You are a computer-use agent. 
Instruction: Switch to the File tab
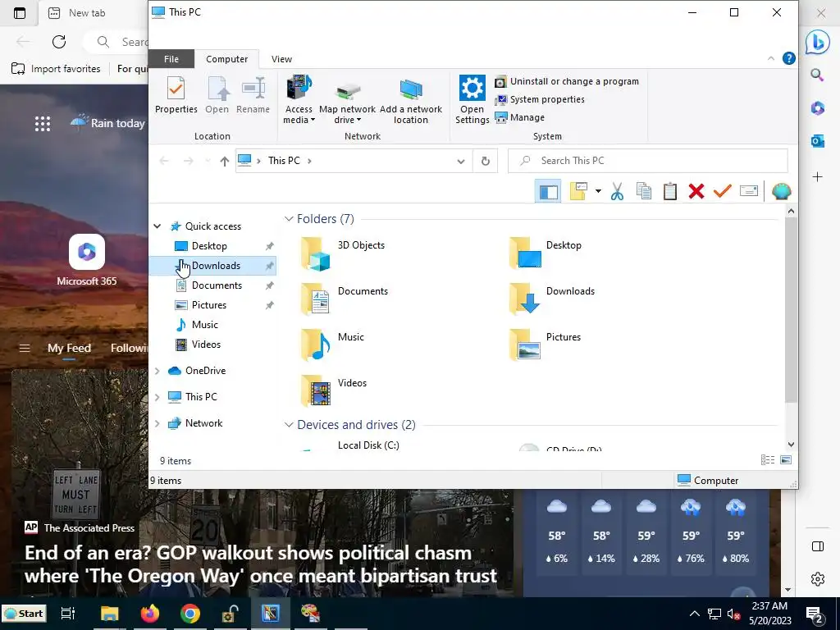[171, 59]
